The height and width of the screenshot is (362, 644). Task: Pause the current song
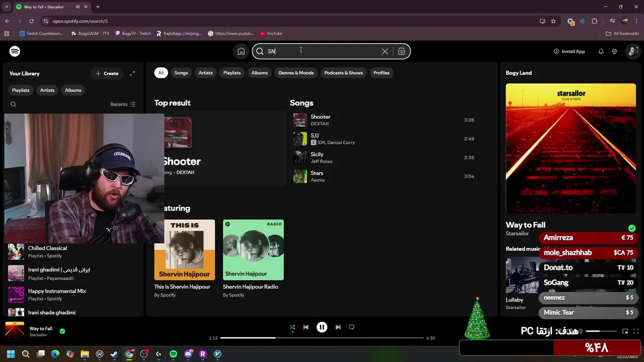322,327
